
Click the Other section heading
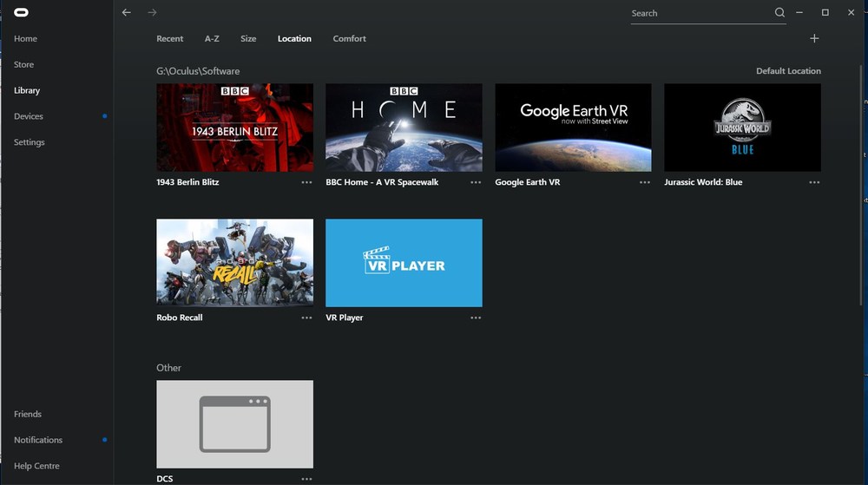(169, 368)
